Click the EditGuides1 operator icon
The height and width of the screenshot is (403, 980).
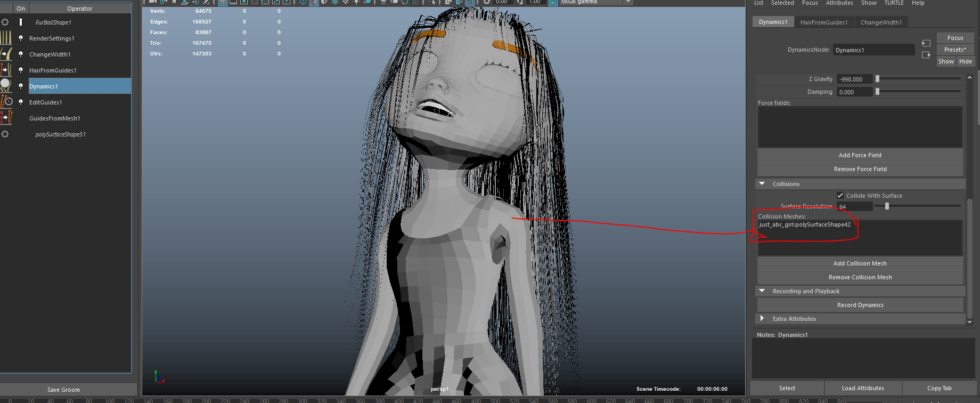point(6,102)
